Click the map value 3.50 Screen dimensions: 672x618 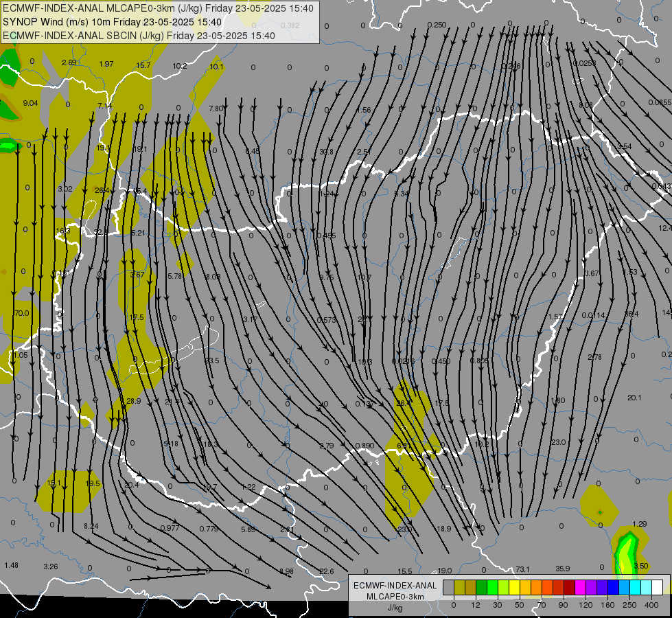point(641,566)
